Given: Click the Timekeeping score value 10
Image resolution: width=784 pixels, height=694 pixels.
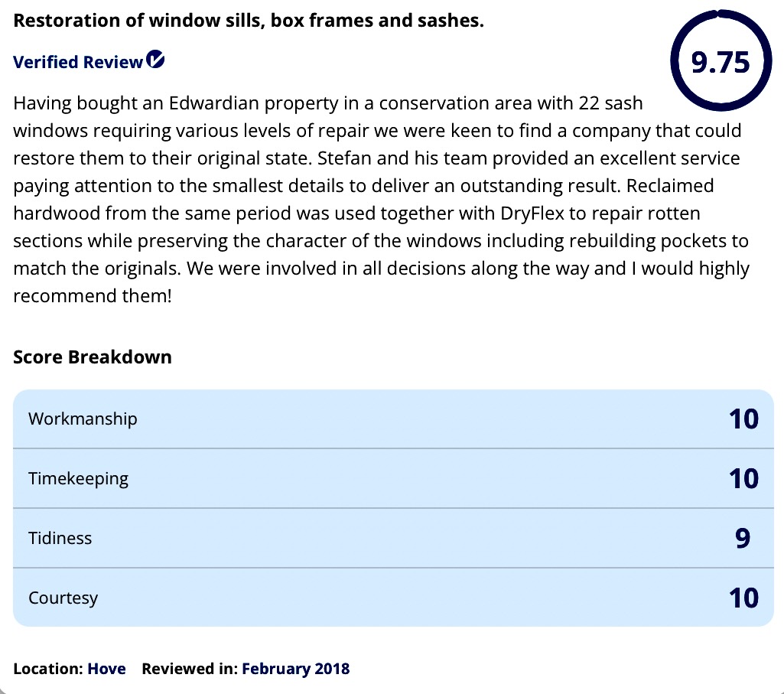Looking at the screenshot, I should 743,479.
